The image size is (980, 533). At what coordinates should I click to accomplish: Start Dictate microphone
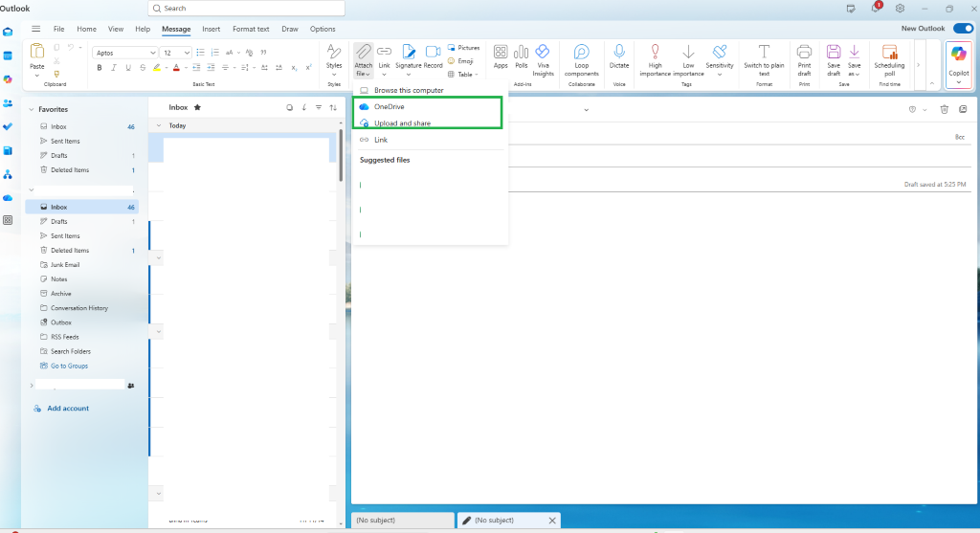click(619, 56)
